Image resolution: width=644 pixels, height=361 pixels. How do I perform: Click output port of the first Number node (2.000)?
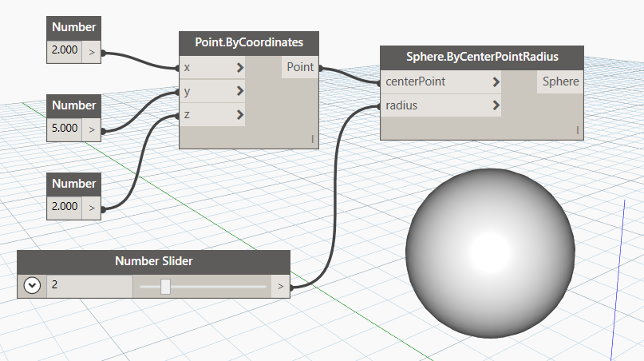pyautogui.click(x=92, y=52)
